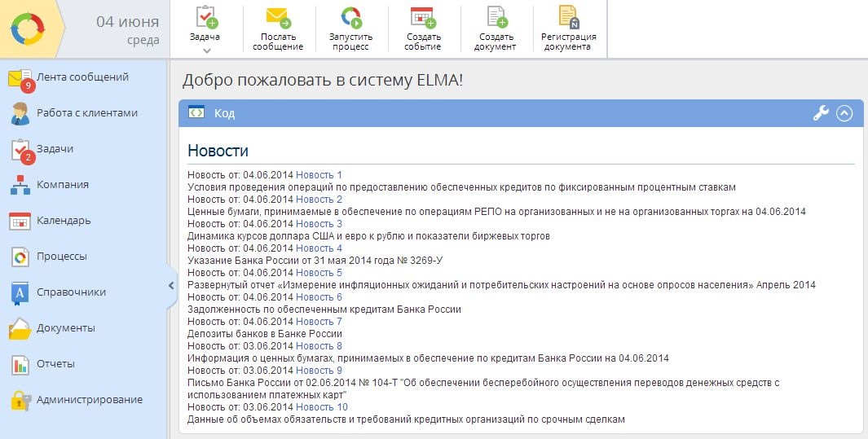
Task: Click the wrench settings icon in Код panel
Action: tap(821, 113)
